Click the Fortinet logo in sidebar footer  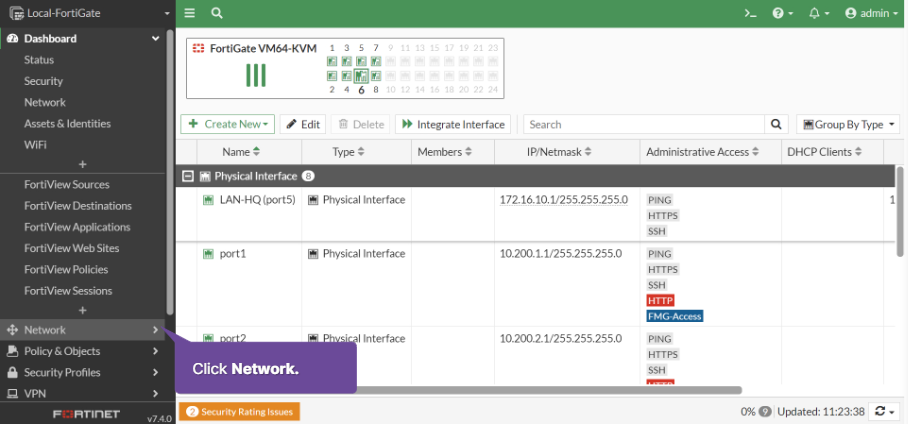click(86, 414)
